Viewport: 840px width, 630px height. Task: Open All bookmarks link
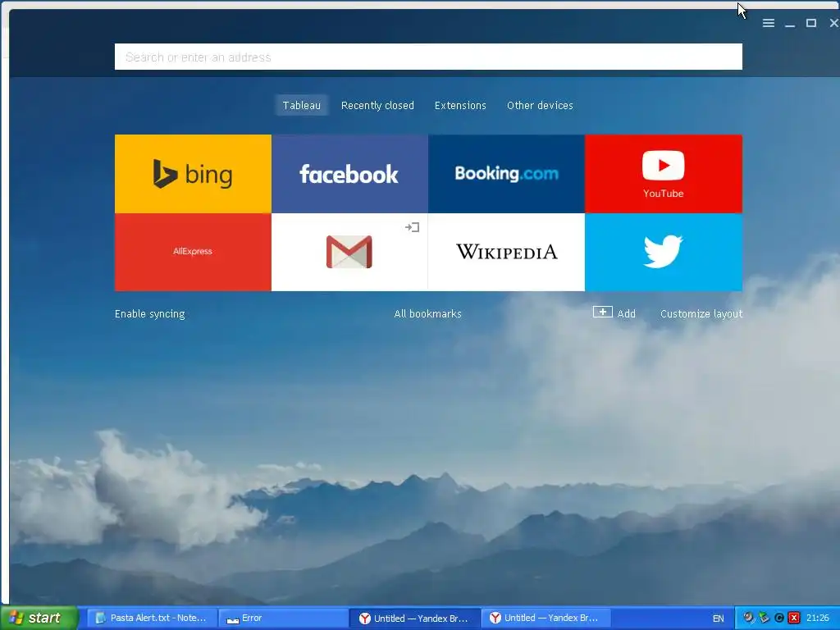click(x=427, y=314)
